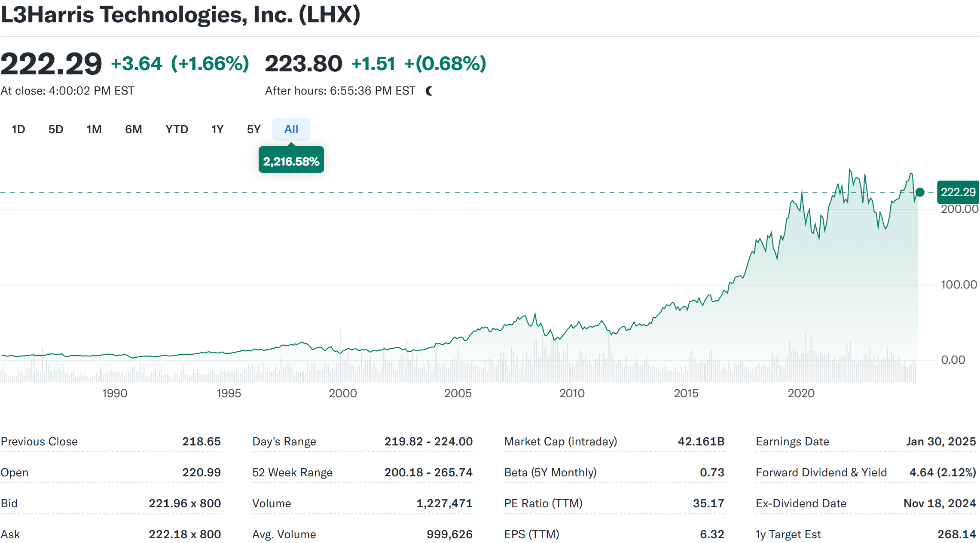The image size is (980, 543).
Task: Click the 222.29 current price chart label
Action: point(958,192)
